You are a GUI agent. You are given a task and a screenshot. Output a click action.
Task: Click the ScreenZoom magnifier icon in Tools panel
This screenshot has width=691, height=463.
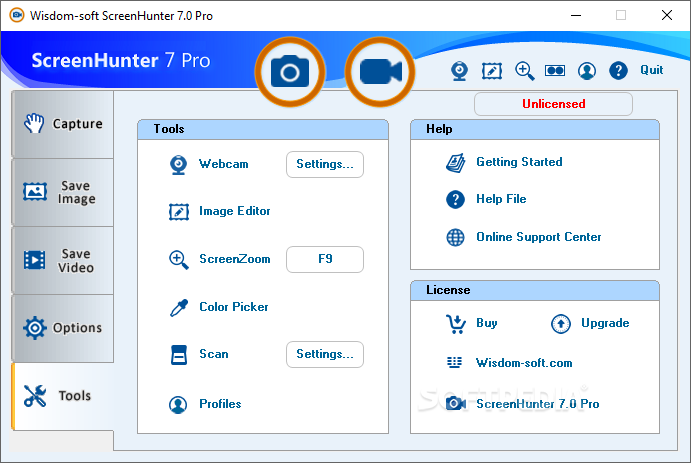point(179,259)
